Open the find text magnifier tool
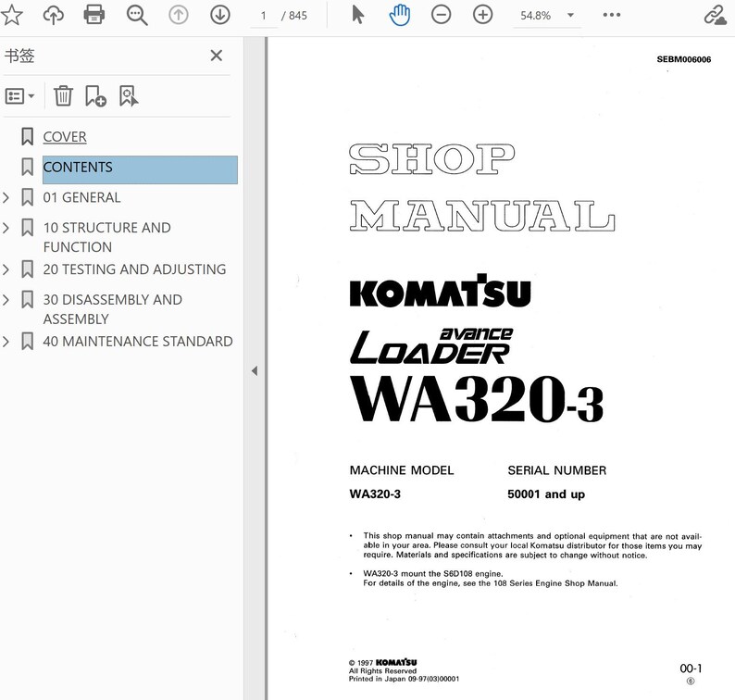The height and width of the screenshot is (700, 735). tap(137, 16)
